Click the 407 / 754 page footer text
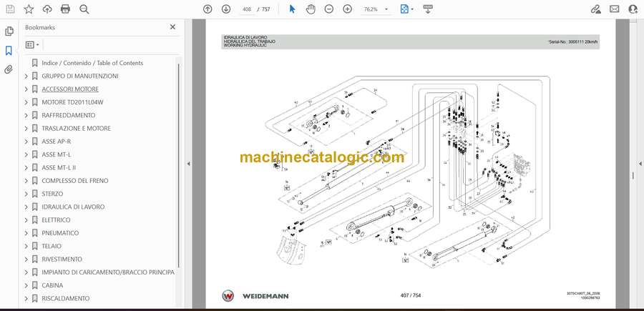Viewport: 644px width, 311px height. pyautogui.click(x=411, y=295)
